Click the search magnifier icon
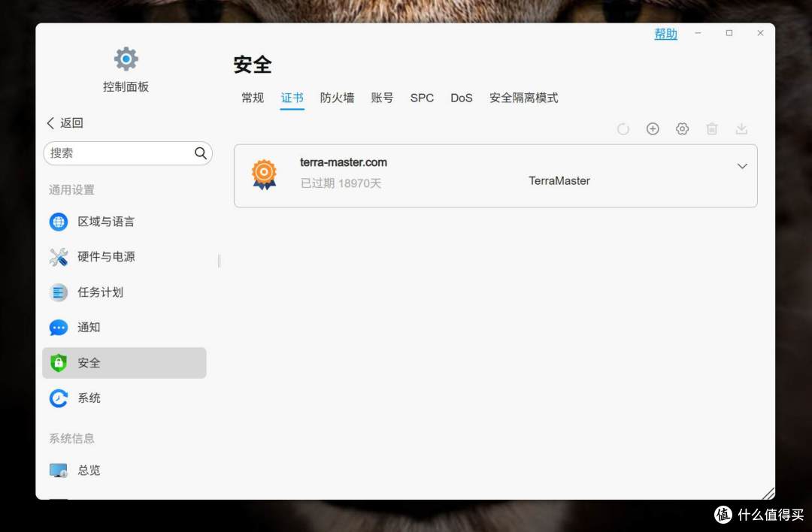The width and height of the screenshot is (812, 532). coord(201,153)
